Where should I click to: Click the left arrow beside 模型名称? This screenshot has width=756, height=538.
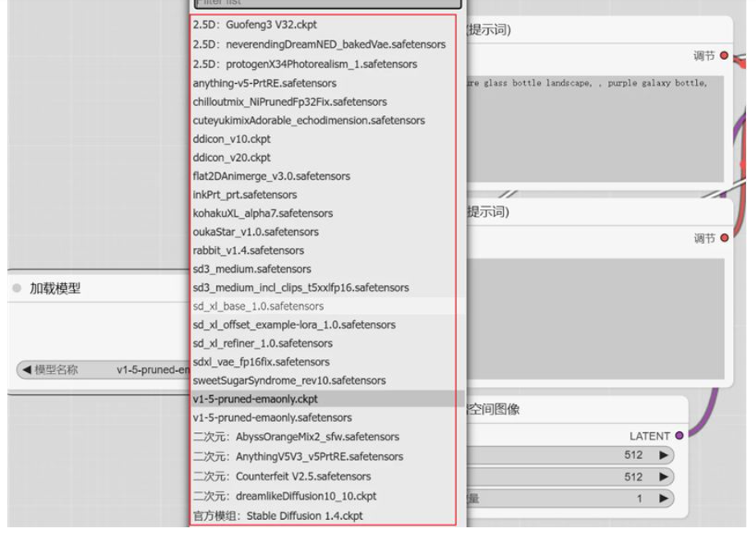point(26,370)
